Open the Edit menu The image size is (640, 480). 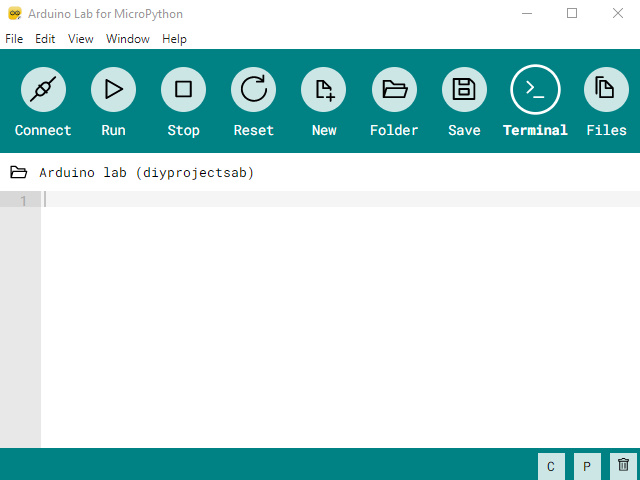[45, 39]
